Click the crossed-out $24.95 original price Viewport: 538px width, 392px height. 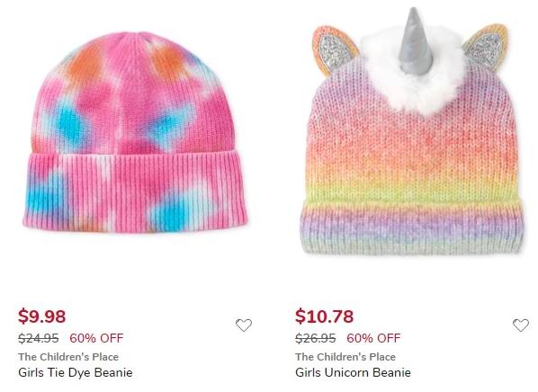pyautogui.click(x=39, y=338)
